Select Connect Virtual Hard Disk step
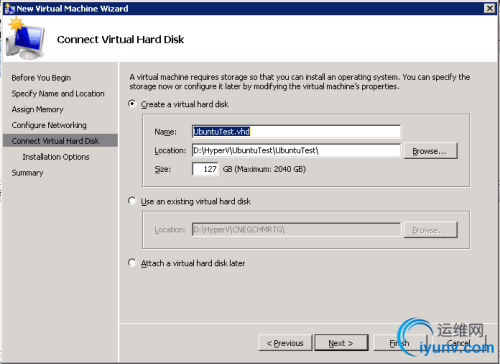This screenshot has height=364, width=500. (60, 141)
